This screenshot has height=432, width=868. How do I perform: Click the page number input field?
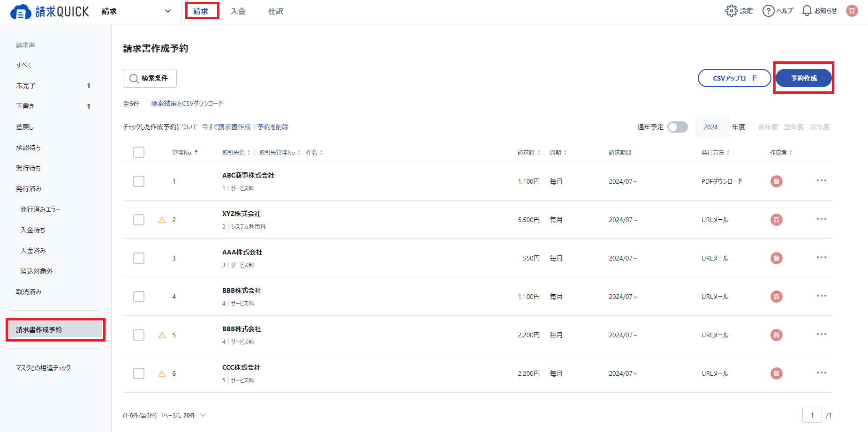tap(812, 415)
